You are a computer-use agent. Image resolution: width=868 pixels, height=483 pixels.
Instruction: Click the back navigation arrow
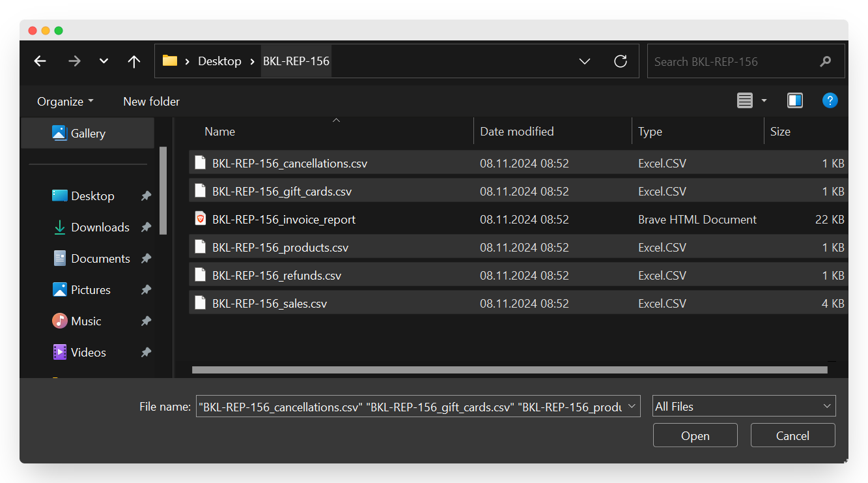[40, 61]
